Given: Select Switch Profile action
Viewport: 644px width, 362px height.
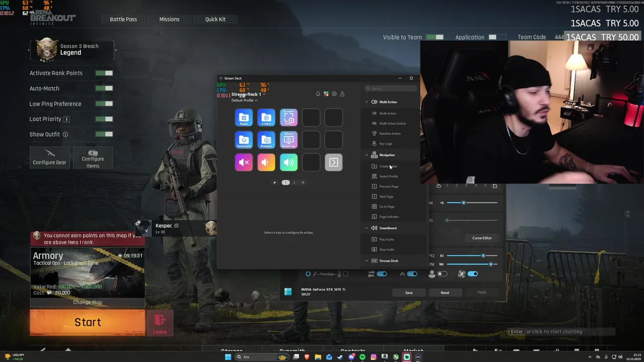Looking at the screenshot, I should [388, 176].
